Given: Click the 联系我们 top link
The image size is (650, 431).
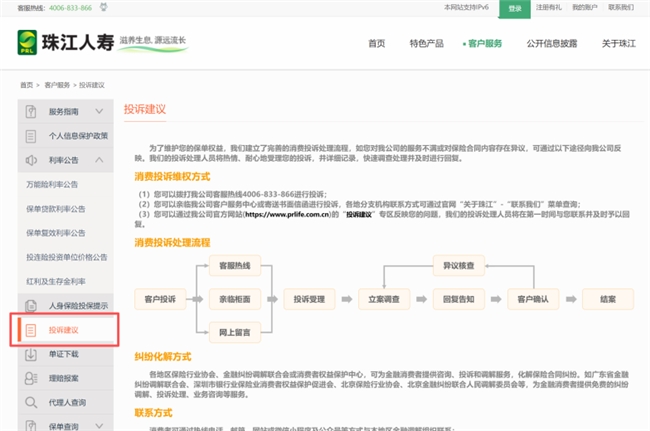Looking at the screenshot, I should pyautogui.click(x=621, y=7).
